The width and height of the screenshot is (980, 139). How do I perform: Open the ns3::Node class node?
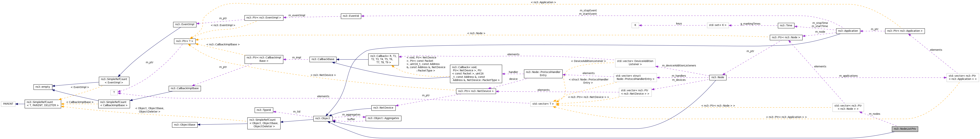717,77
